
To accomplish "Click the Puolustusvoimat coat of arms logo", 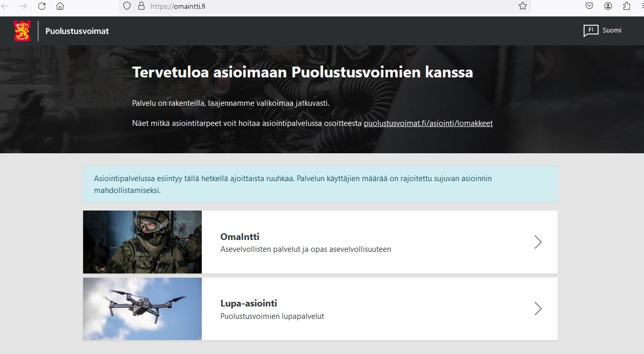I will pos(22,30).
